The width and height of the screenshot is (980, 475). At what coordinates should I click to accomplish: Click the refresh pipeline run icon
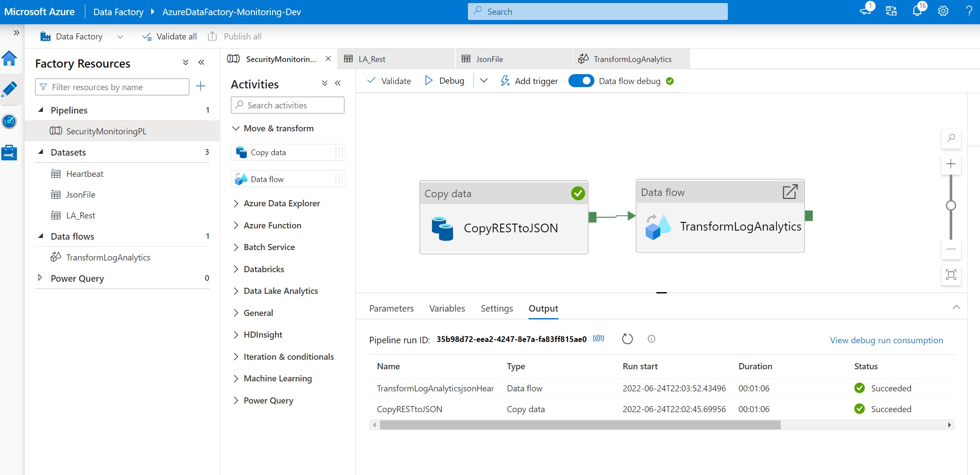tap(627, 339)
